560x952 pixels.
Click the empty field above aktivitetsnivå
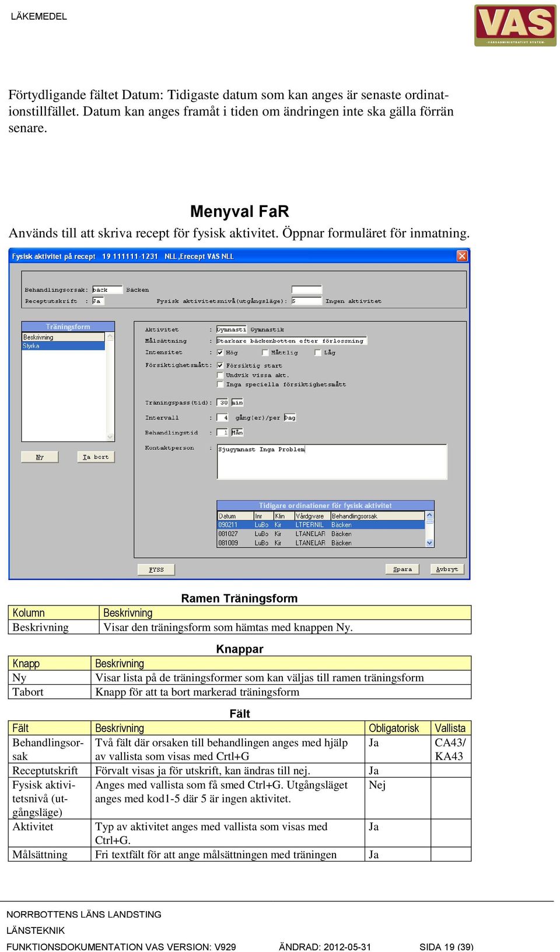click(307, 290)
